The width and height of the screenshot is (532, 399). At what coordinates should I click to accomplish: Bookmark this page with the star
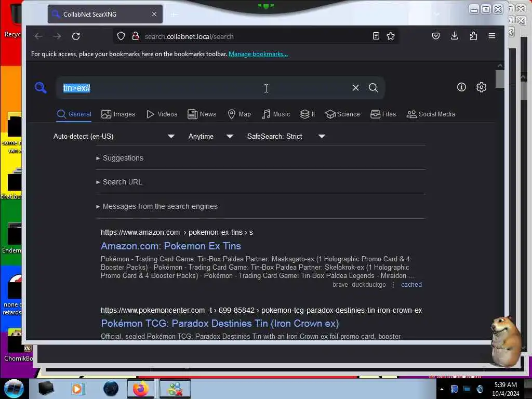(391, 36)
